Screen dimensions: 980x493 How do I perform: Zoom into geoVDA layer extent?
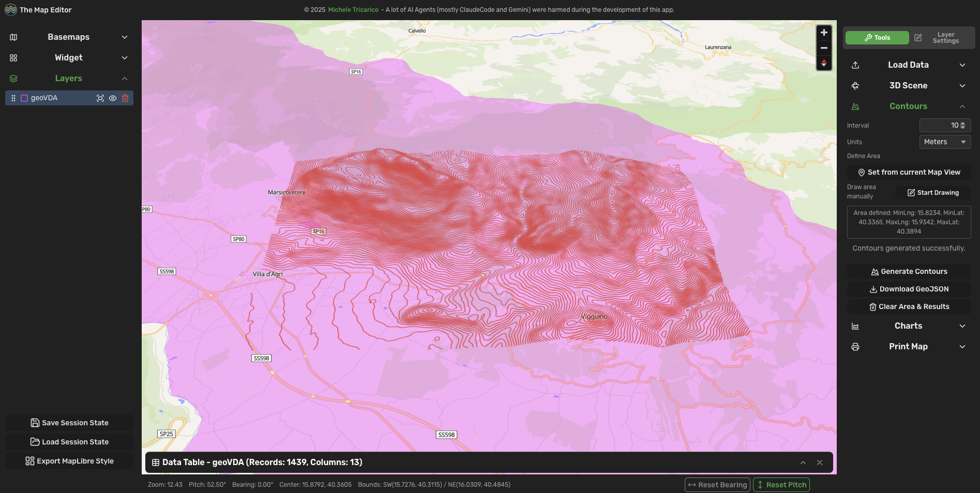100,98
